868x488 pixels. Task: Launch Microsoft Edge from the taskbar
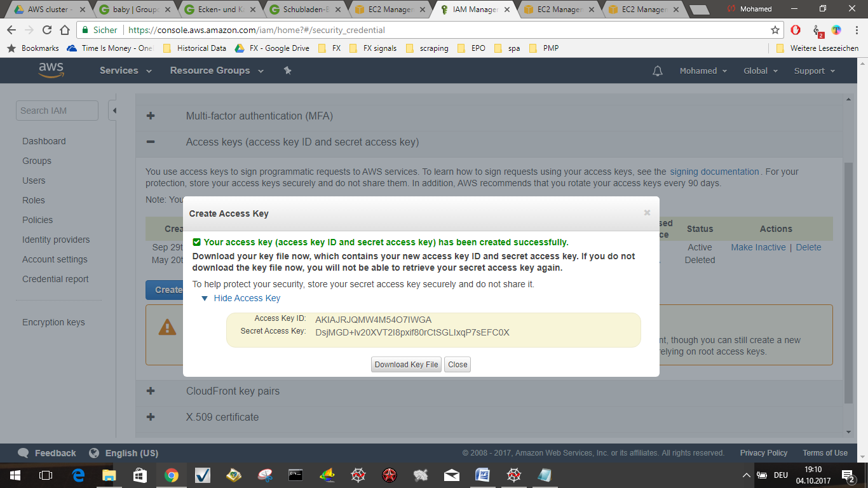[78, 475]
